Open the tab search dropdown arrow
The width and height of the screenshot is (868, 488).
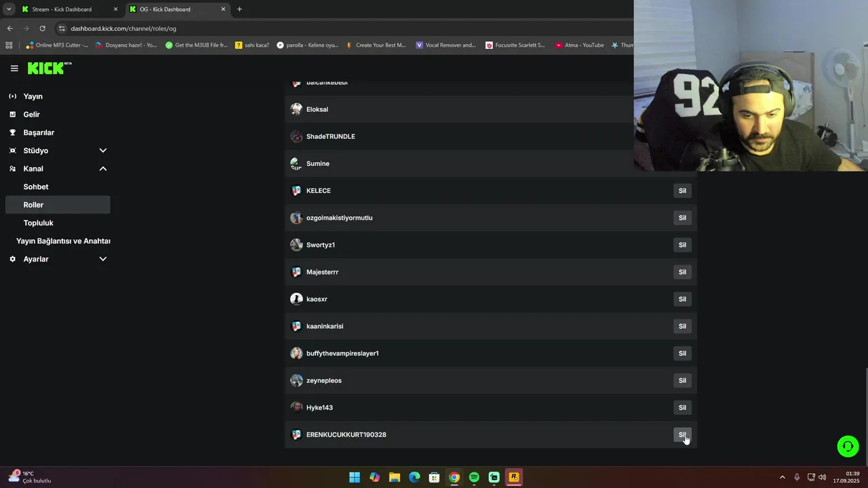click(9, 9)
